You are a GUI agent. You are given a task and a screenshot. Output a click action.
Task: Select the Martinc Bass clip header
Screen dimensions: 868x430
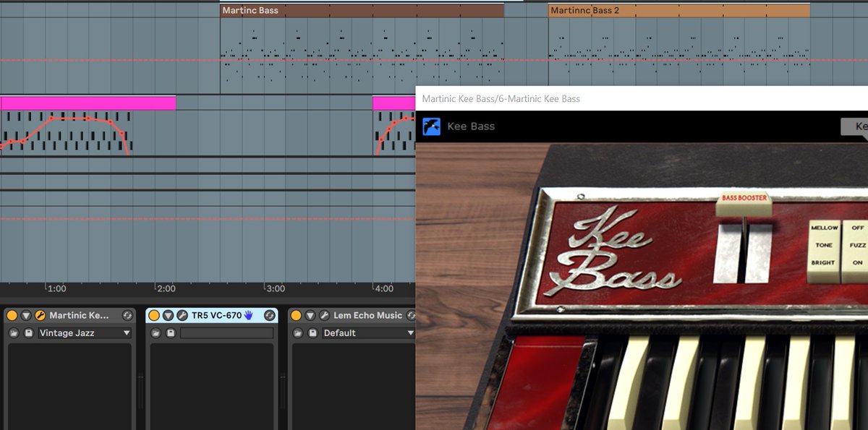[x=362, y=11]
